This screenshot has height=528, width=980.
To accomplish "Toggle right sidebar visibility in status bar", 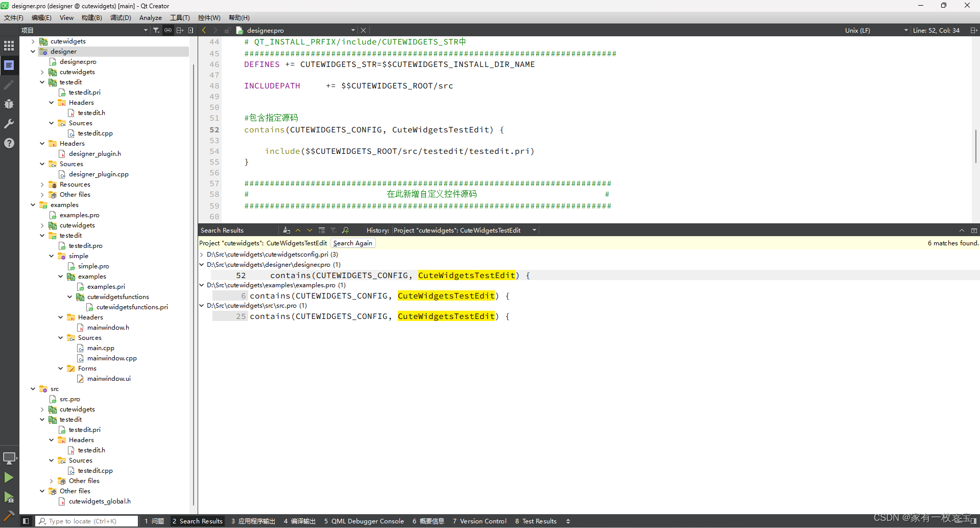I will (973, 521).
